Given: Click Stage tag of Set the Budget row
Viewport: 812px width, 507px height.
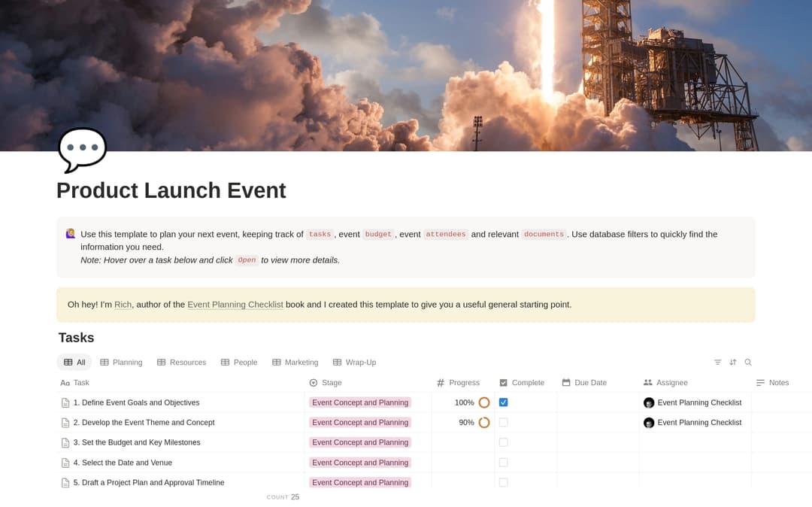Looking at the screenshot, I should 360,442.
